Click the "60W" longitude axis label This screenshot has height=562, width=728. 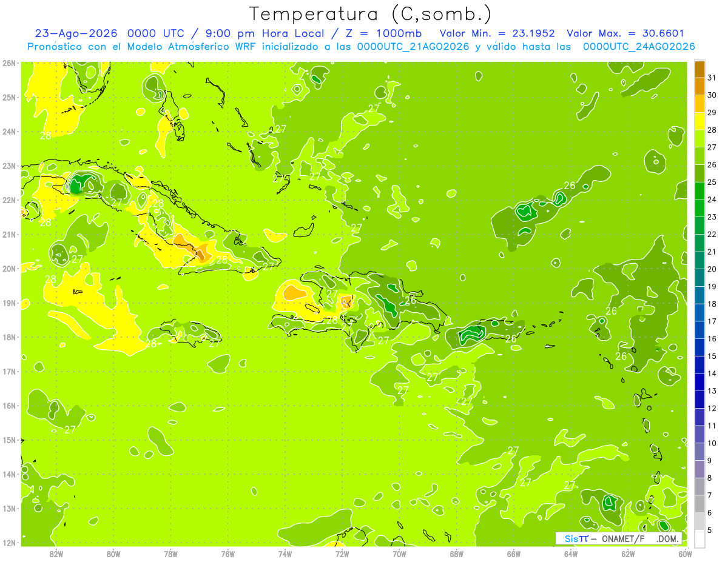(x=685, y=554)
